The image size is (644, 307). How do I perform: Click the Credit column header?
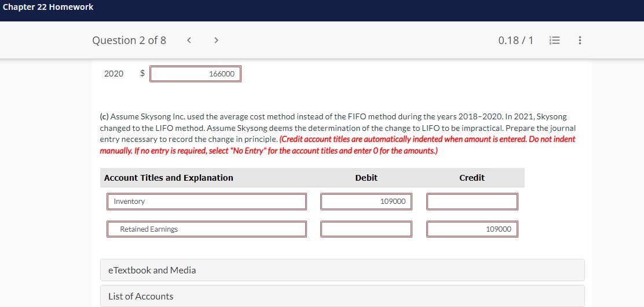[x=472, y=178]
